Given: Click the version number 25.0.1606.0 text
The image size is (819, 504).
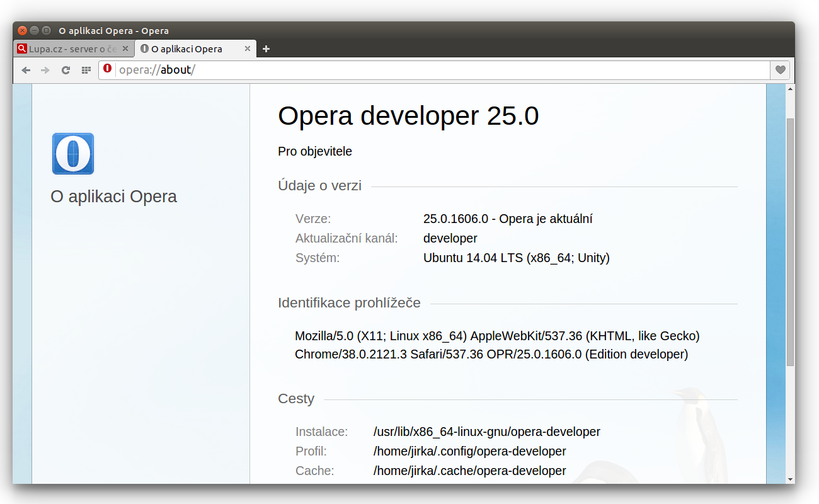Looking at the screenshot, I should (x=455, y=219).
